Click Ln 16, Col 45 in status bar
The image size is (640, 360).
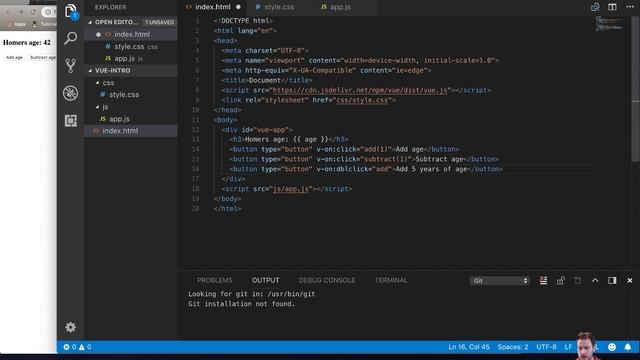coord(469,347)
